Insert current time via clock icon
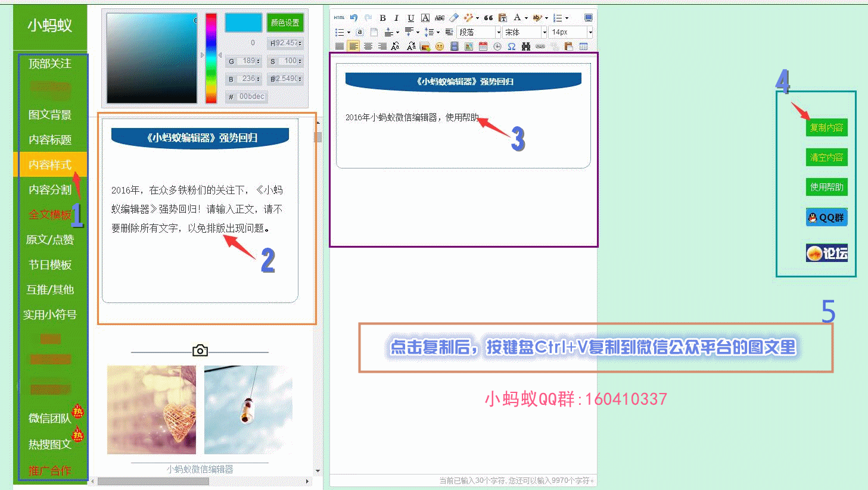 click(497, 46)
